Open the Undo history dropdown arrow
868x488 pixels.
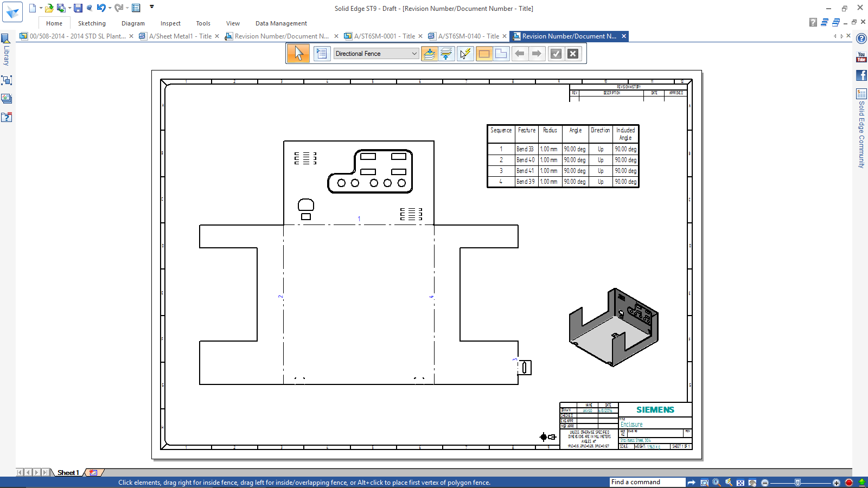click(109, 8)
